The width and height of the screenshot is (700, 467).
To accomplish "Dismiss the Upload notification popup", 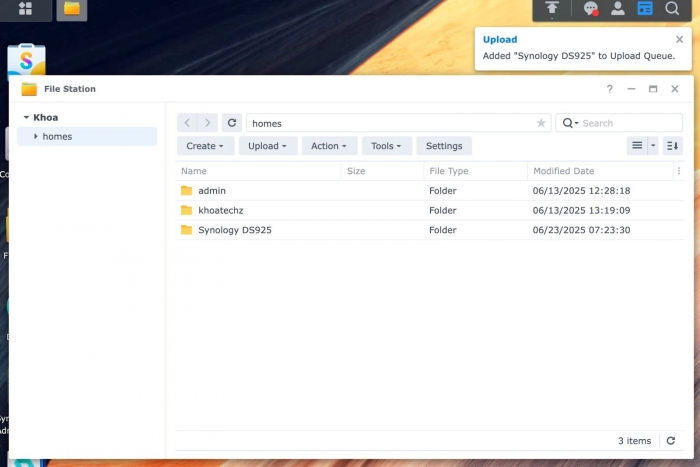I will click(679, 39).
